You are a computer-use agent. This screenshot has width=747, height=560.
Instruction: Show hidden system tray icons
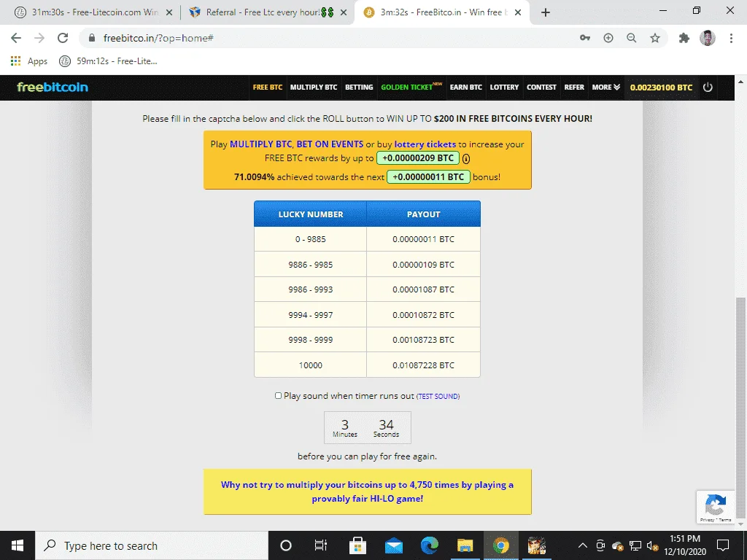[x=583, y=545]
